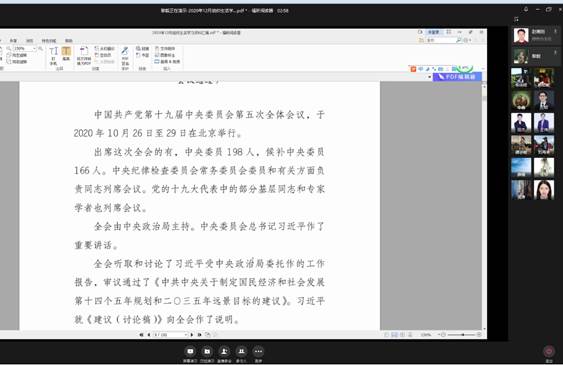Open the three-dot more options in meeting bar
This screenshot has height=365, width=563.
tap(259, 351)
